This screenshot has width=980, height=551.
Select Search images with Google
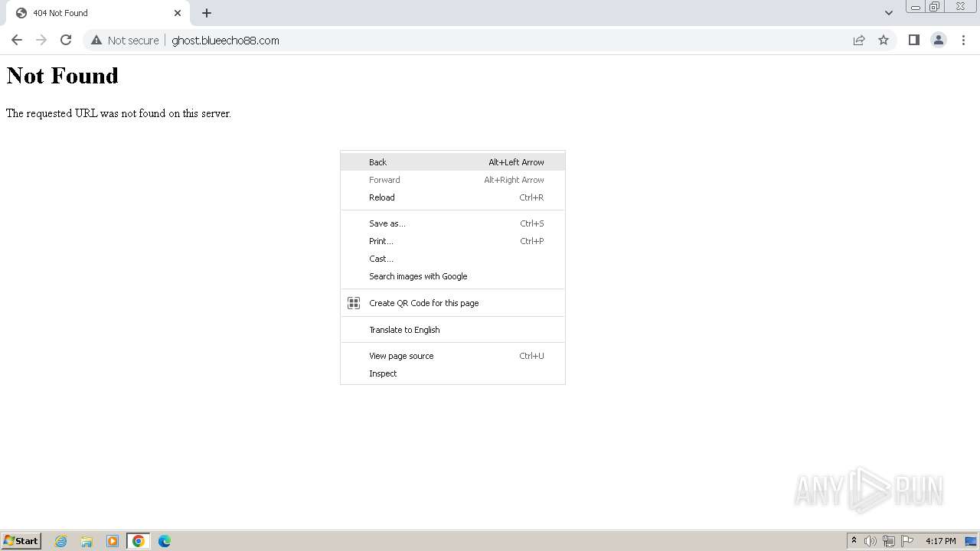pos(452,276)
